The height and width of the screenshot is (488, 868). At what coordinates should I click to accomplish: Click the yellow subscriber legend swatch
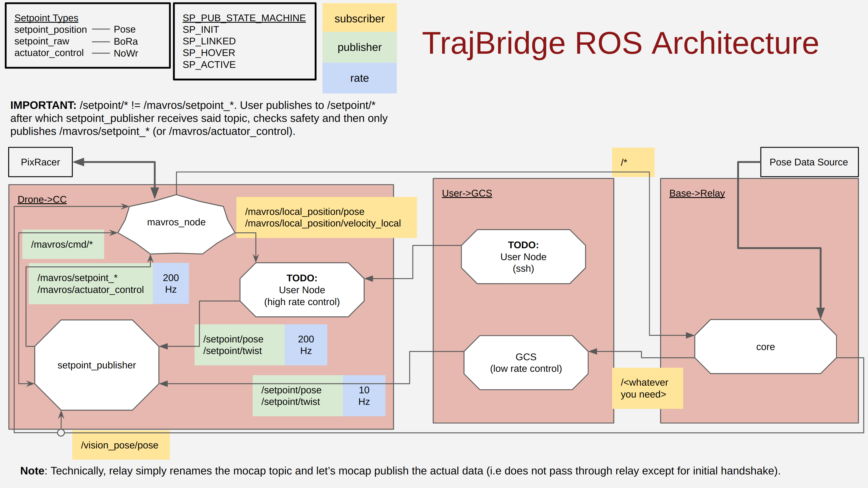[x=359, y=19]
